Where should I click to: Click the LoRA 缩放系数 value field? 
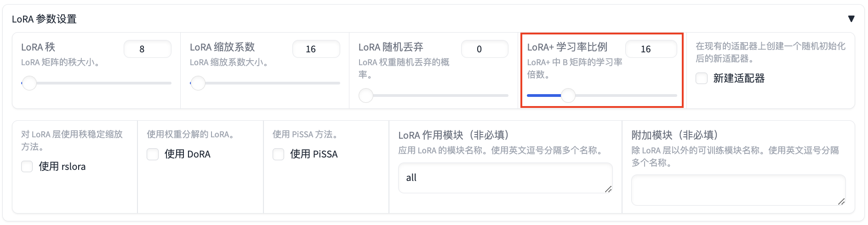tap(316, 49)
